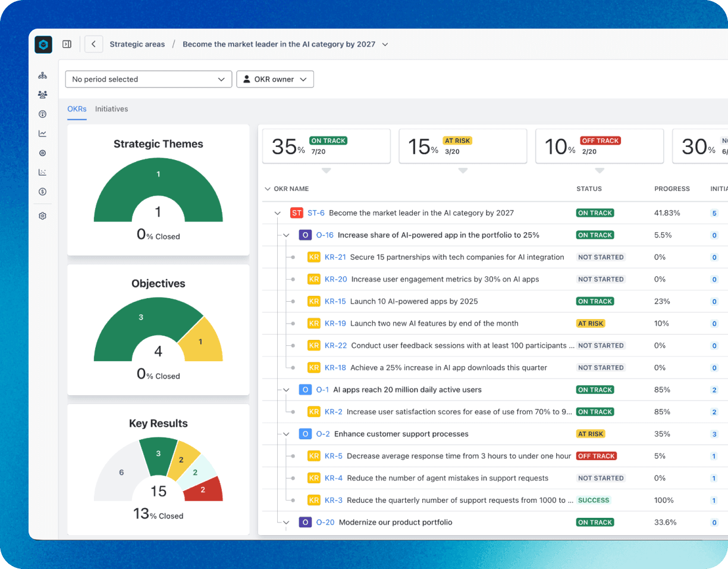Toggle the OKR NAME column header chevron
This screenshot has height=569, width=728.
pyautogui.click(x=267, y=189)
